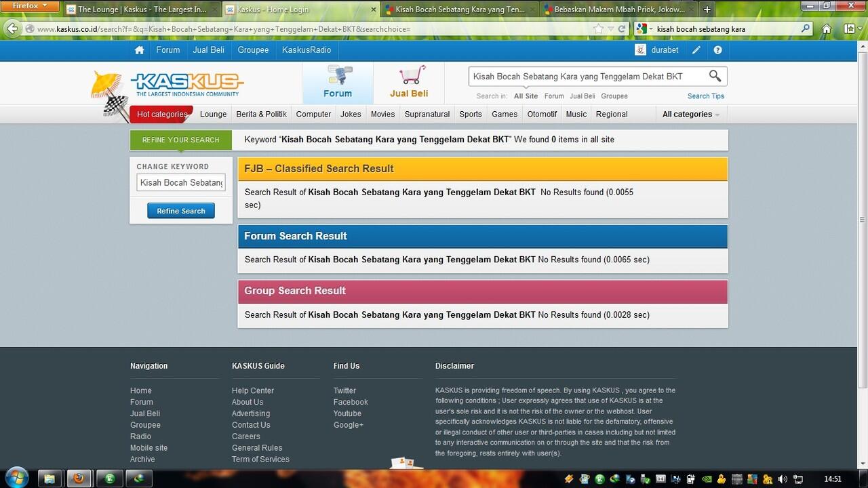
Task: Click the browser address bar
Action: (x=312, y=29)
